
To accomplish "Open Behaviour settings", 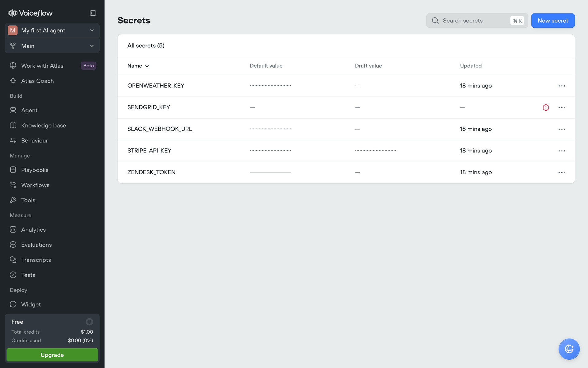I will click(52, 140).
